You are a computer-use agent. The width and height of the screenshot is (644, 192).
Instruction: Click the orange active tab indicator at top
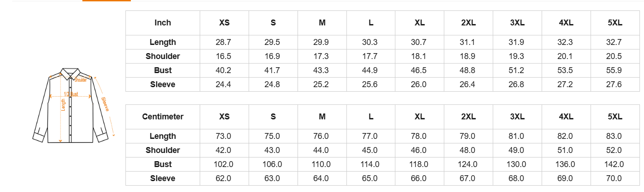click(x=106, y=1)
